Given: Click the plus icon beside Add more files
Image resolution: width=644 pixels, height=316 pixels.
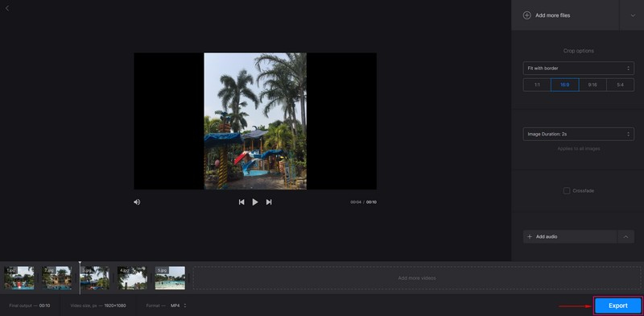Looking at the screenshot, I should point(526,15).
